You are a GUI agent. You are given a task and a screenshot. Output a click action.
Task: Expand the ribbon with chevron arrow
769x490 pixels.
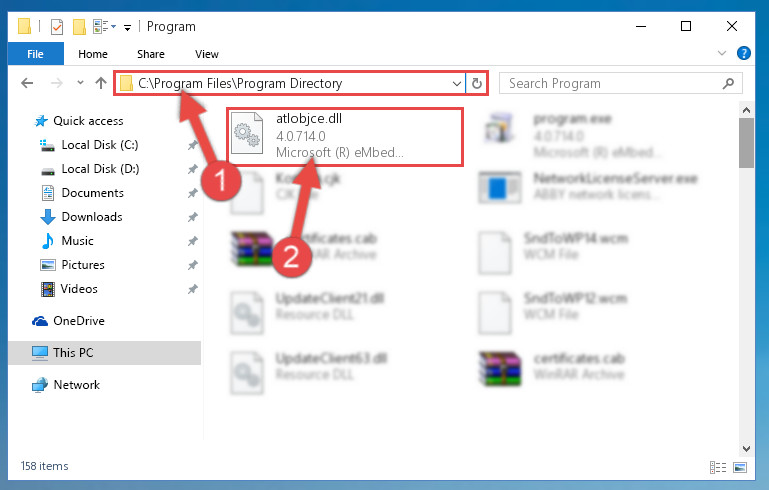click(x=721, y=53)
